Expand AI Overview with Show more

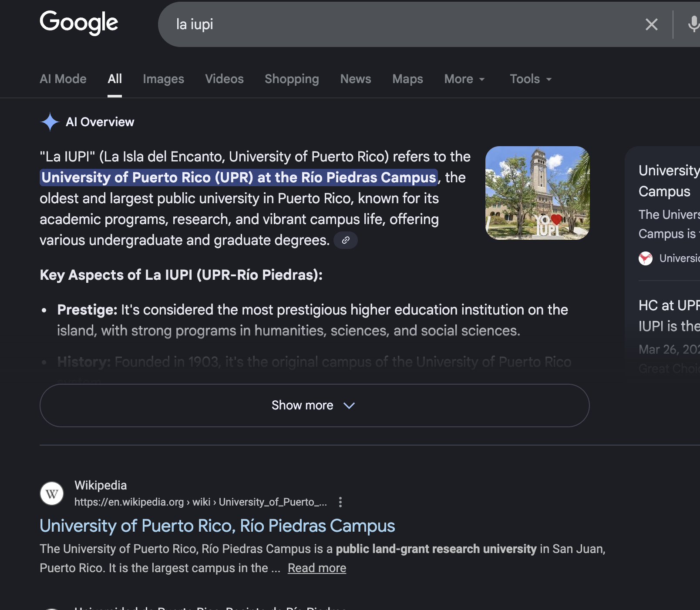[x=314, y=406]
